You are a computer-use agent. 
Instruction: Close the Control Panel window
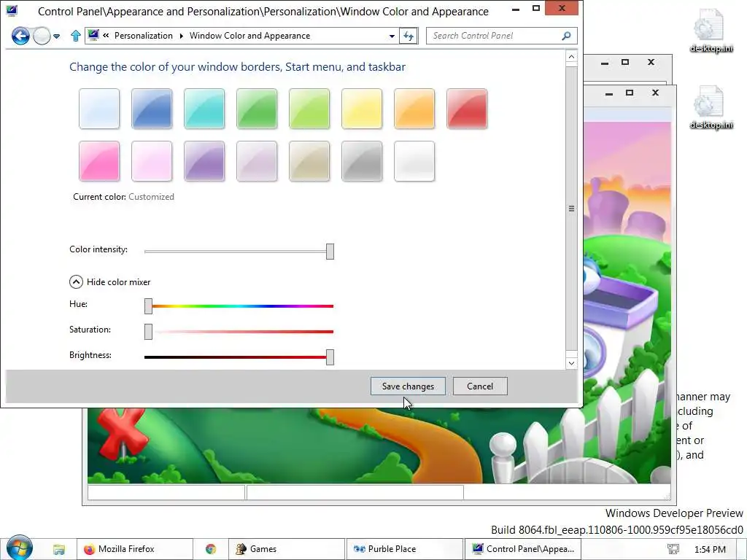[562, 7]
